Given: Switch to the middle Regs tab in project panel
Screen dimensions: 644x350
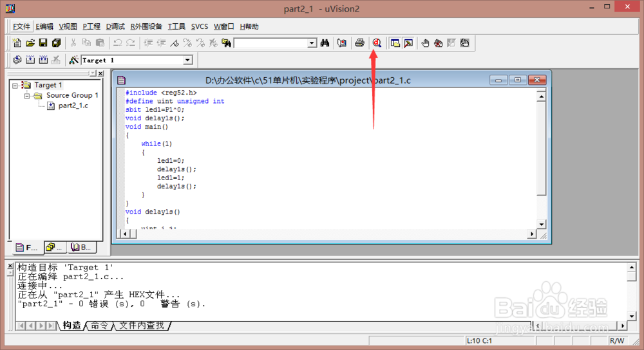Looking at the screenshot, I should (x=55, y=247).
